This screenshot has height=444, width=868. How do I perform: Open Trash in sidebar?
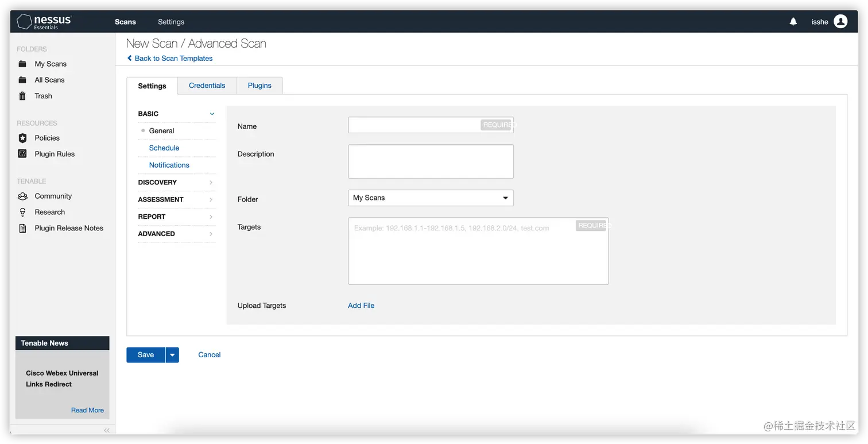[43, 96]
